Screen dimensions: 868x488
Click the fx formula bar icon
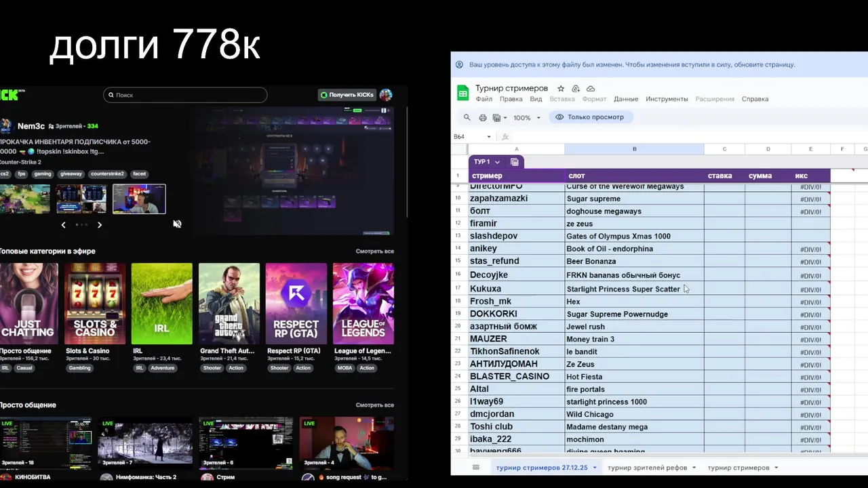click(x=505, y=137)
